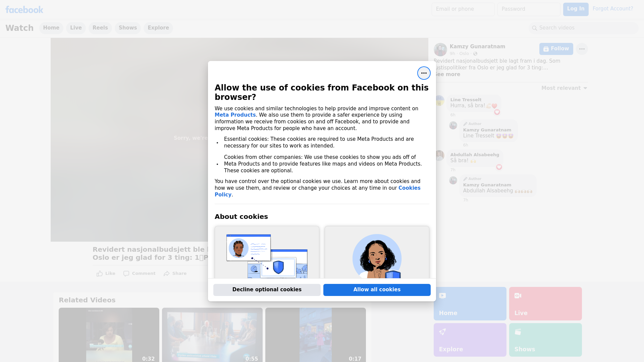The height and width of the screenshot is (362, 644).
Task: Open the green Shows tile
Action: (545, 340)
